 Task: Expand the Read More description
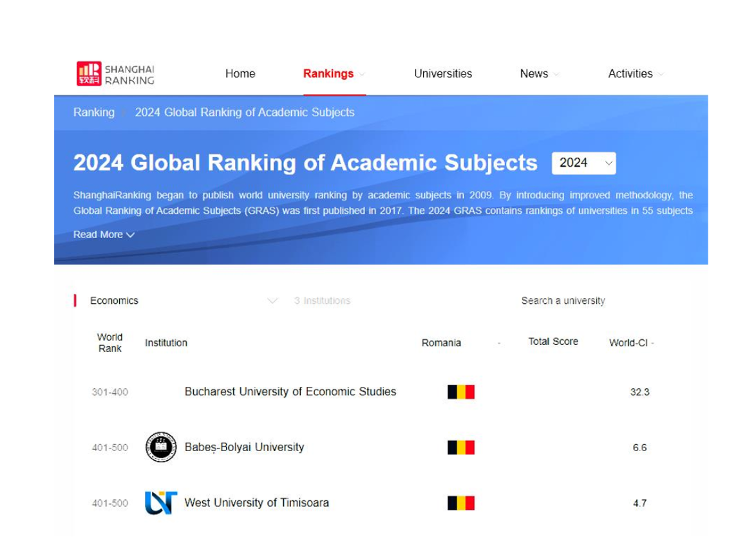[x=104, y=235]
